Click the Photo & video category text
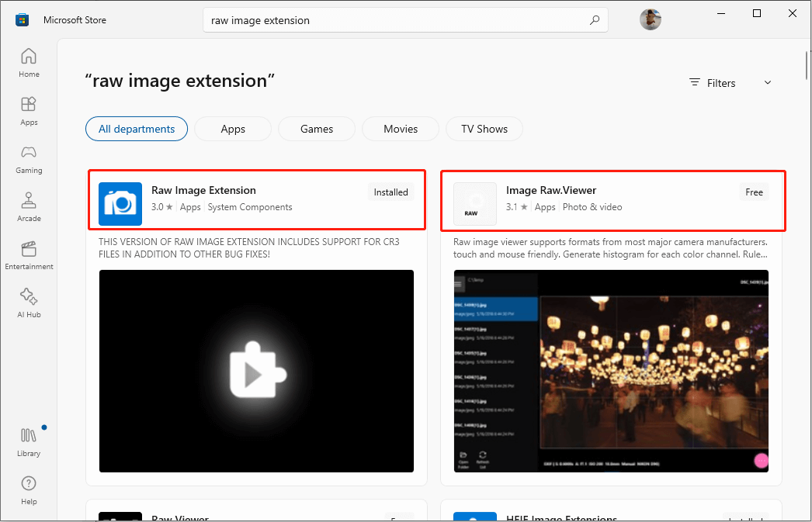This screenshot has width=812, height=522. [592, 207]
